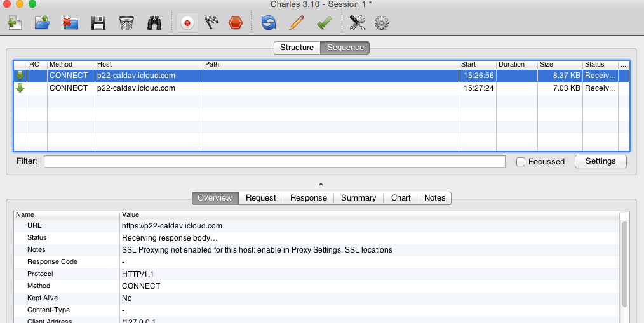Select CONNECT row started at 15:26:56
This screenshot has width=644, height=323.
tap(321, 76)
